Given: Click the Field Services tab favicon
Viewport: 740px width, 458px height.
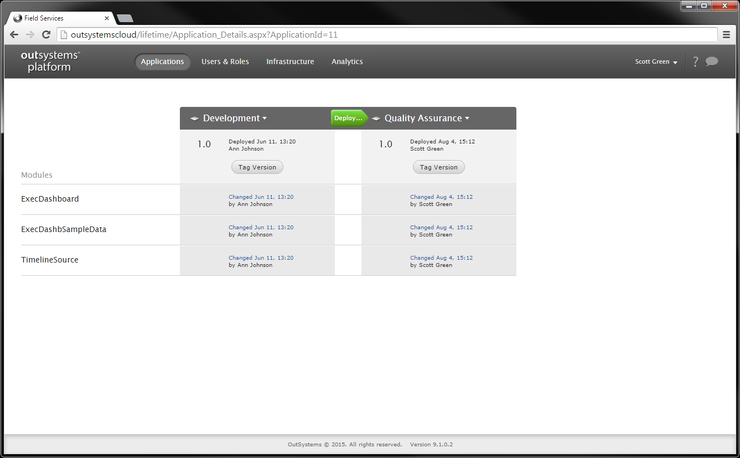Looking at the screenshot, I should pyautogui.click(x=17, y=18).
